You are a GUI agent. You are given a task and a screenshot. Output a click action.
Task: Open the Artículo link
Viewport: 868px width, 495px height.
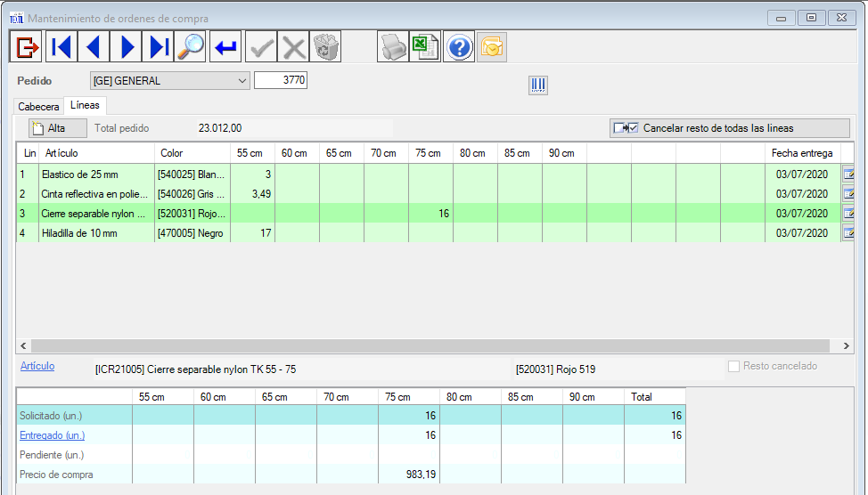(37, 366)
